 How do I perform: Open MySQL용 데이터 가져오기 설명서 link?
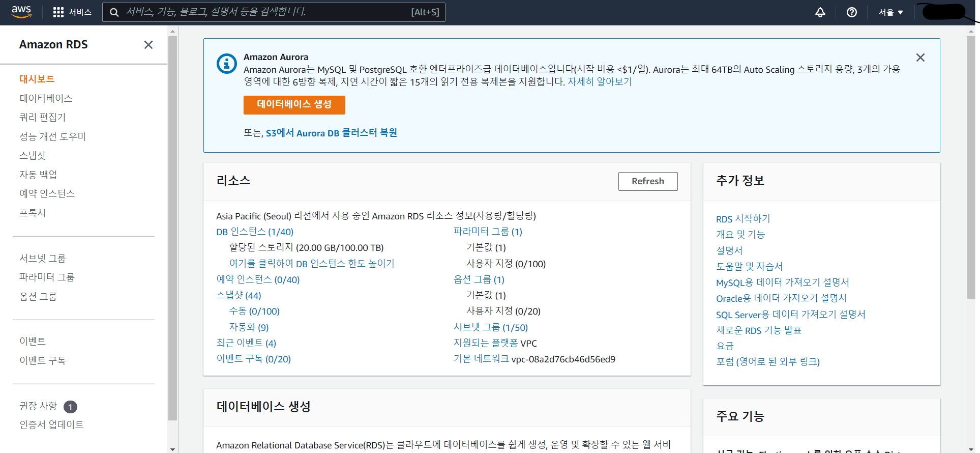pos(783,282)
